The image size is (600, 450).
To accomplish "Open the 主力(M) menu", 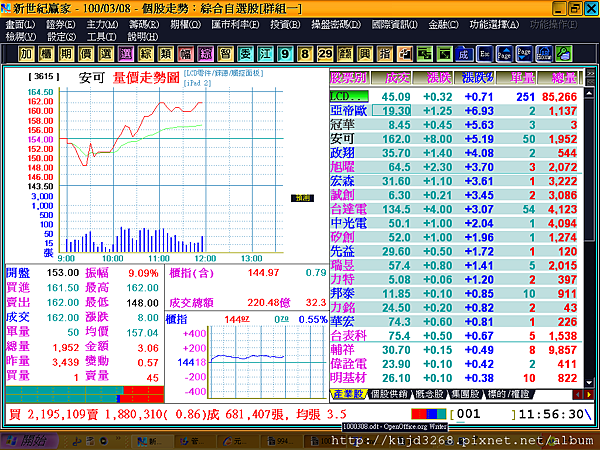I will [102, 24].
